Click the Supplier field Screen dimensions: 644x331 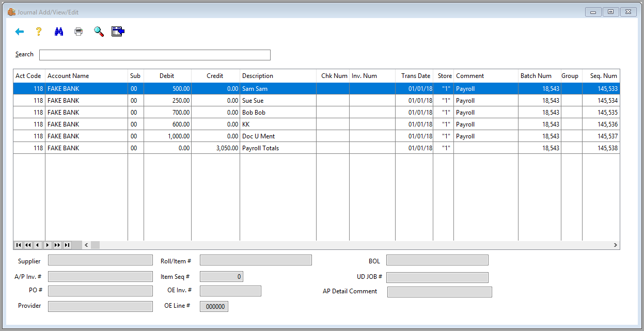[100, 260]
